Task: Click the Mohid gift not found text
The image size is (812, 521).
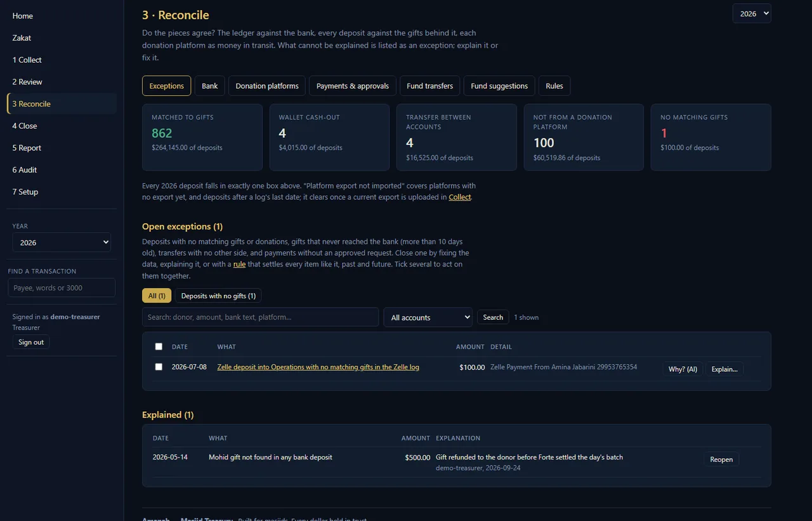Action: tap(270, 457)
